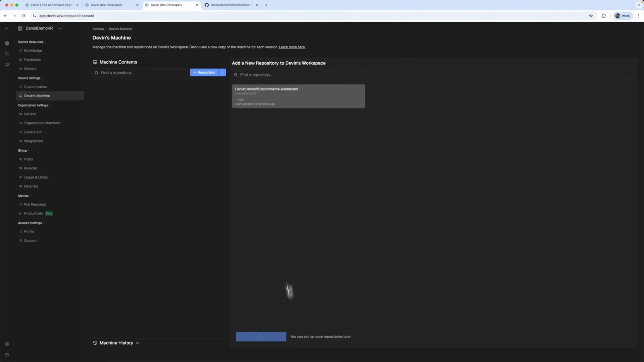This screenshot has height=362, width=644.
Task: Collapse the Devin's Settings section
Action: click(30, 78)
